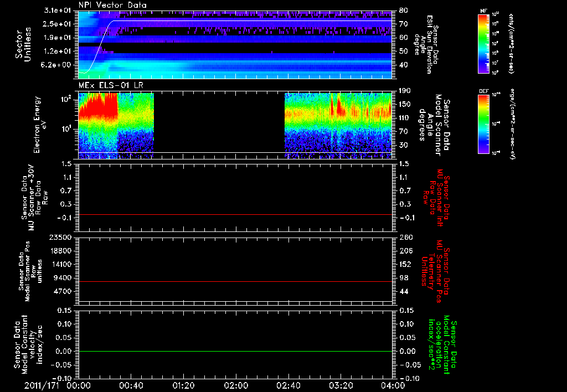Screen dimensions: 567x392
Task: Select the DEF color bar
Action: 484,124
